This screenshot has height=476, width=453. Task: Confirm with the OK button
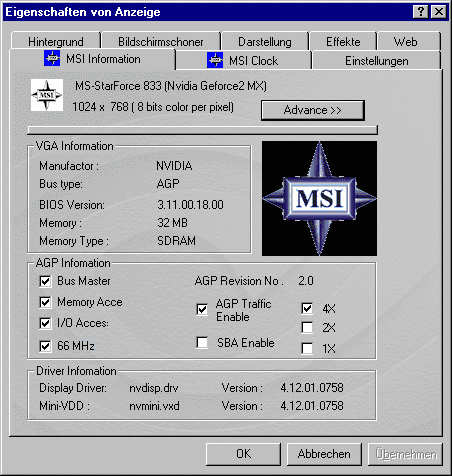(243, 454)
